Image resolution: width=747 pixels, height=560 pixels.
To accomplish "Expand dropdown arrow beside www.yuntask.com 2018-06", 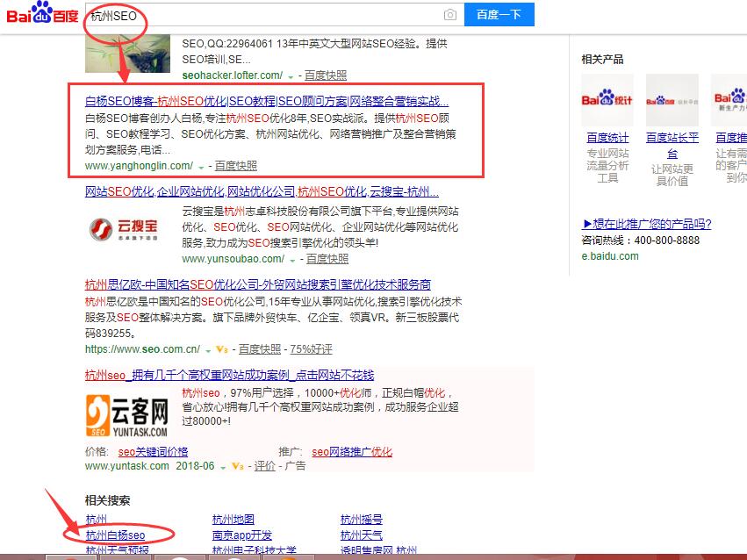I will 223,468.
